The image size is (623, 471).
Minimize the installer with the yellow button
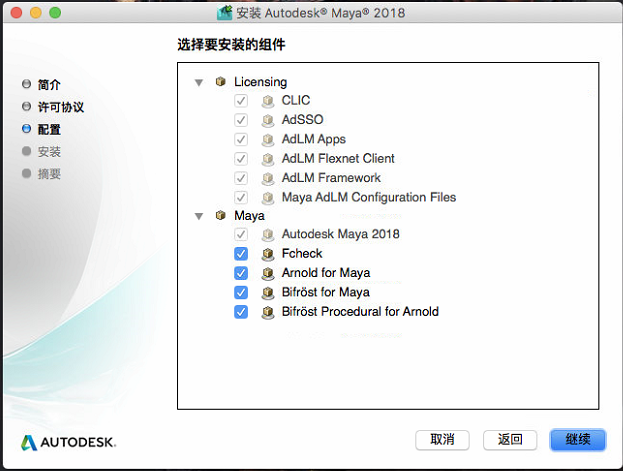[36, 13]
